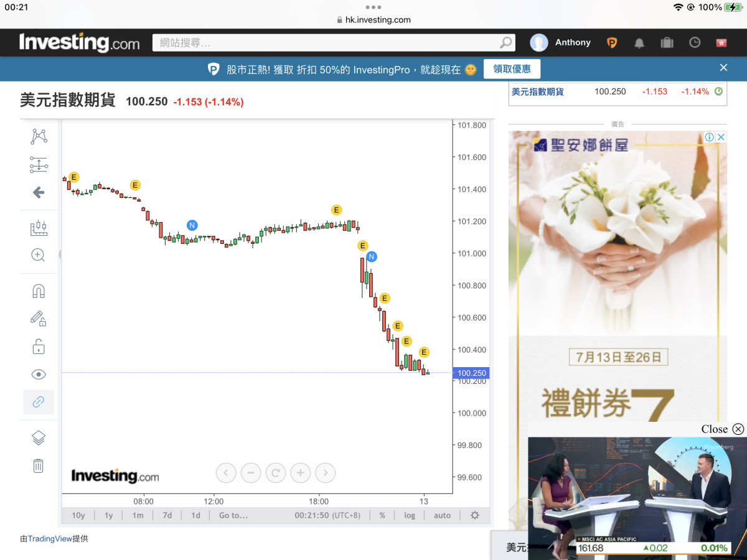Open 美元指數期貨 link in sidebar table
This screenshot has height=560, width=747.
click(x=538, y=91)
